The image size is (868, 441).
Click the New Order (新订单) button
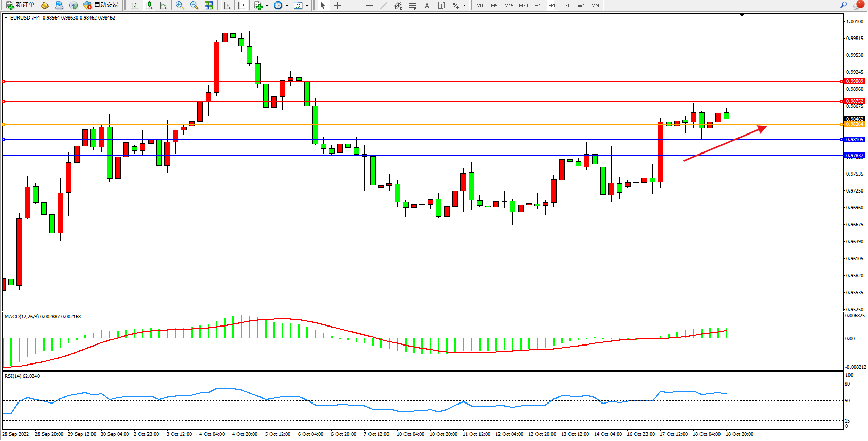coord(21,5)
